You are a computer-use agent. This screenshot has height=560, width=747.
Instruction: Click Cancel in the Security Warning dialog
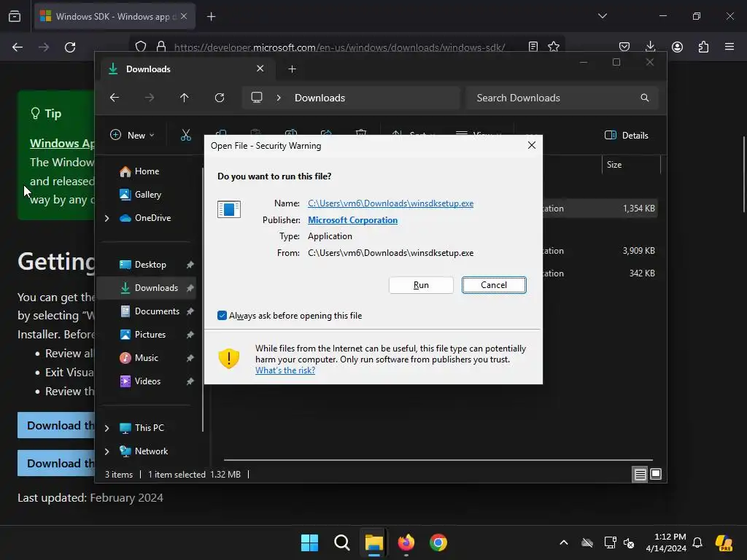point(494,285)
